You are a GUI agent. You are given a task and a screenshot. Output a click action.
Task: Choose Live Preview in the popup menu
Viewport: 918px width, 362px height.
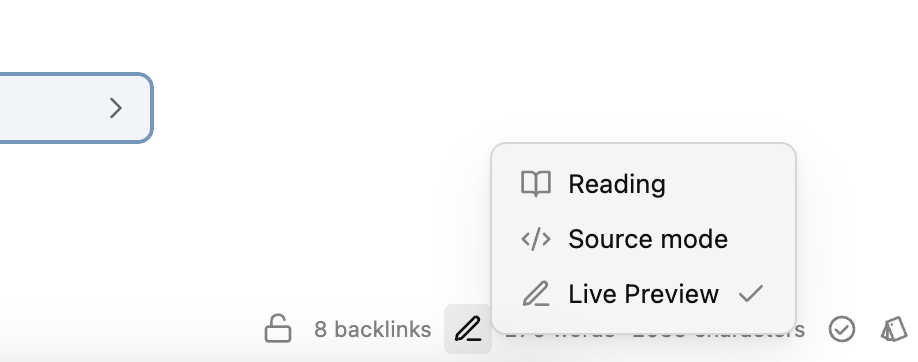643,294
